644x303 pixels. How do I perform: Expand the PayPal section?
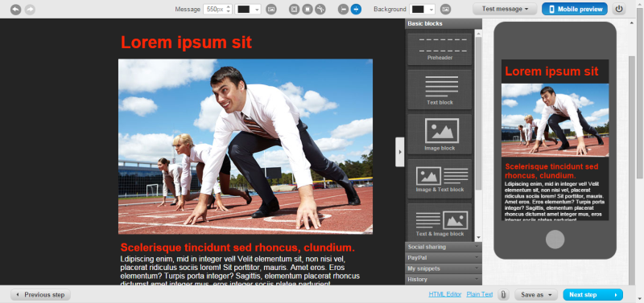click(444, 258)
